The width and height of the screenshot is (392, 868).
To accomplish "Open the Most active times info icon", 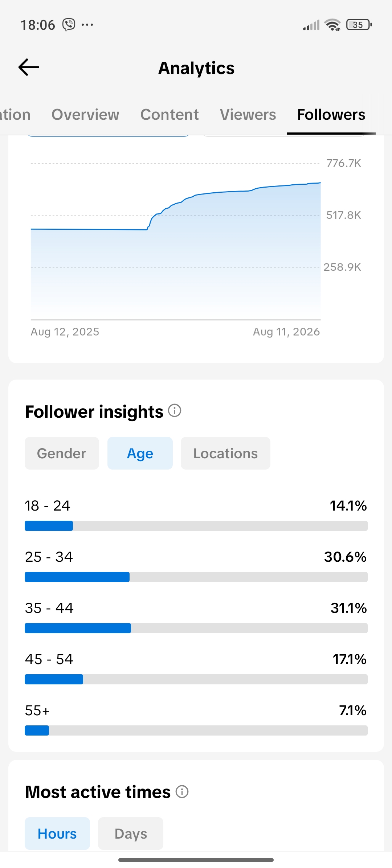I will [x=182, y=791].
